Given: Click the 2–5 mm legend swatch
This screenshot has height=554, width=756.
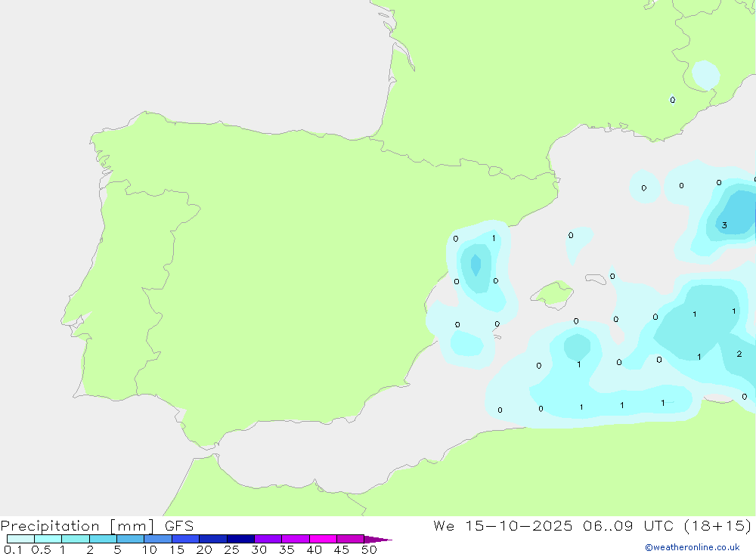Looking at the screenshot, I should (x=103, y=539).
